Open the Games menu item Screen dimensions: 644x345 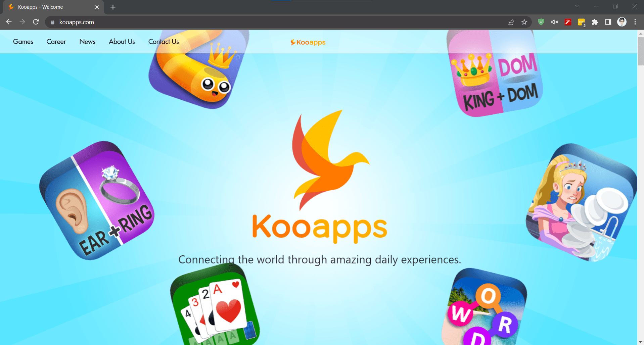point(23,42)
